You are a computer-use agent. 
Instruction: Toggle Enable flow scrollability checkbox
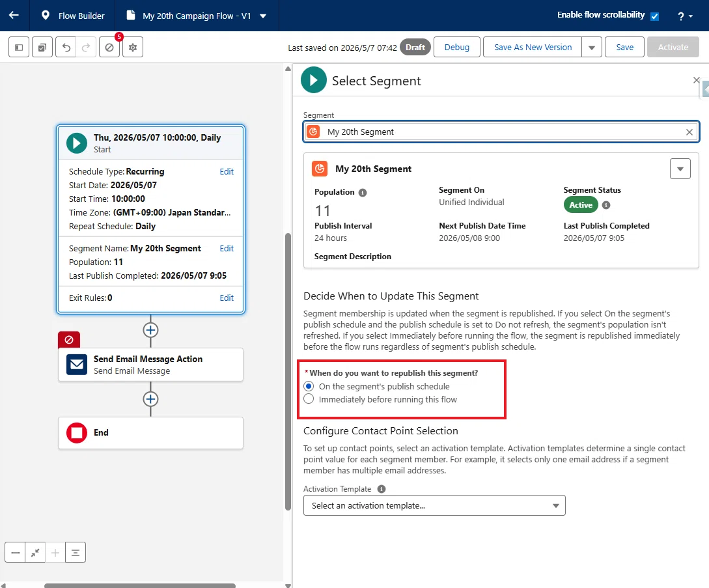click(654, 16)
